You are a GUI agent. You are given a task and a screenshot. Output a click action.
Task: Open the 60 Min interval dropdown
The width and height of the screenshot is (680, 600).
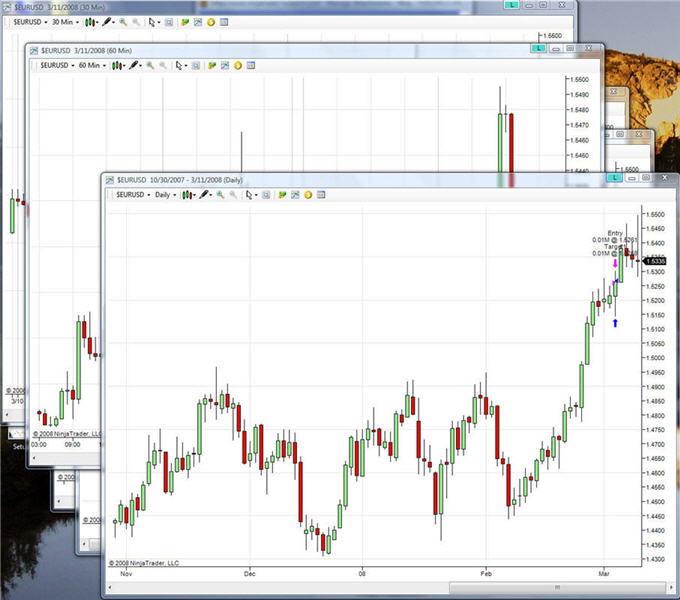(x=92, y=65)
